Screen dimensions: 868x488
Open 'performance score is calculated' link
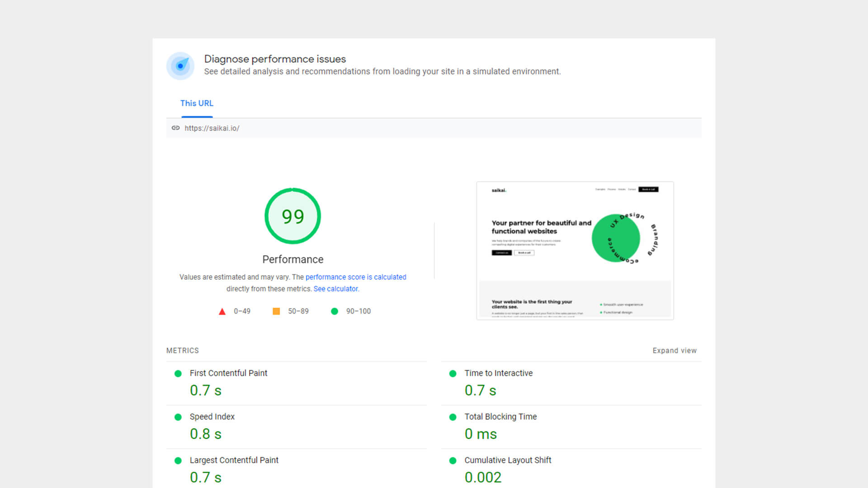[355, 277]
